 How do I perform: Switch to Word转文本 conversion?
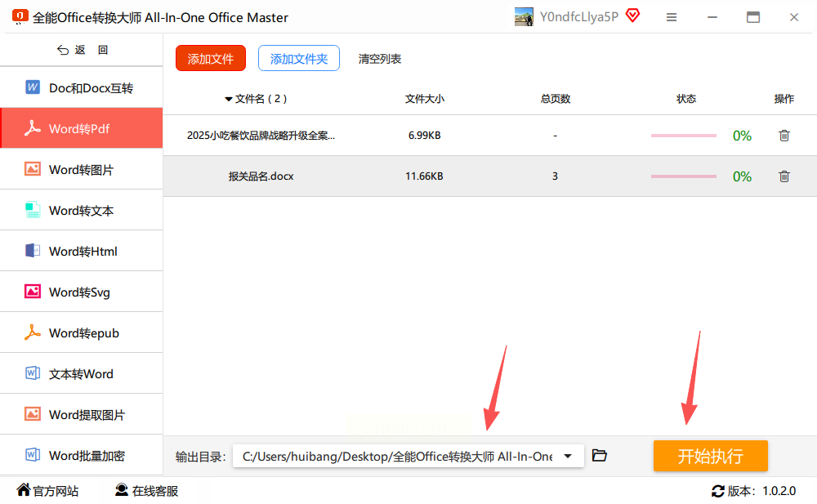tap(81, 210)
